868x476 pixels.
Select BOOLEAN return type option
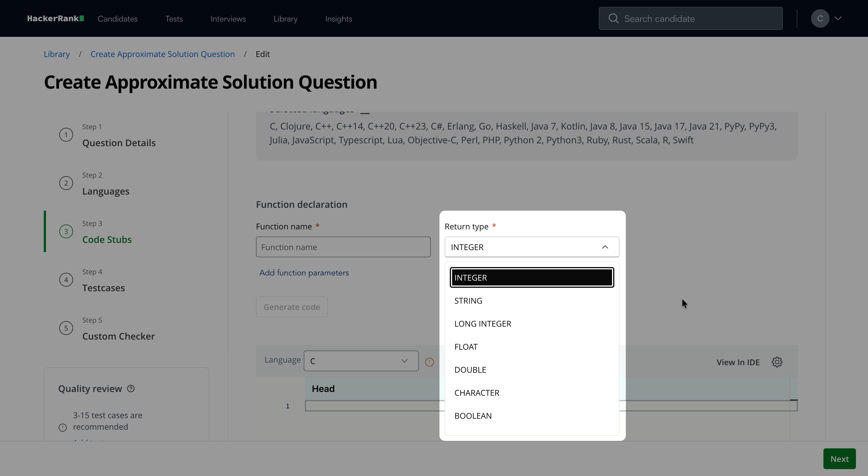click(x=532, y=416)
